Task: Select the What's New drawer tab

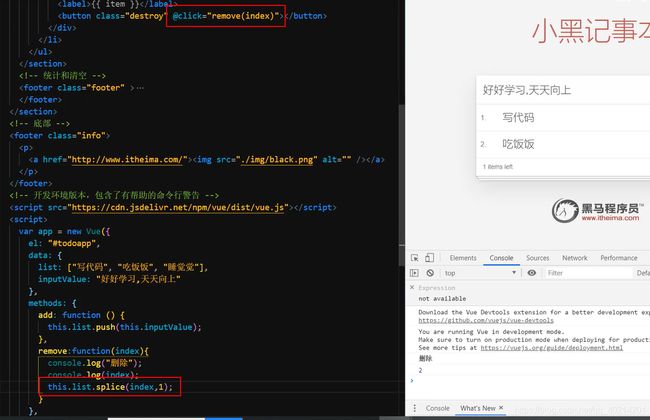Action: pos(478,408)
